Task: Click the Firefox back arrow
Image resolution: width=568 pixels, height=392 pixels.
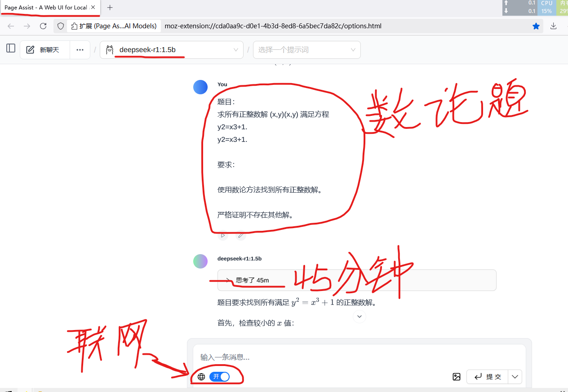Action: [x=11, y=26]
